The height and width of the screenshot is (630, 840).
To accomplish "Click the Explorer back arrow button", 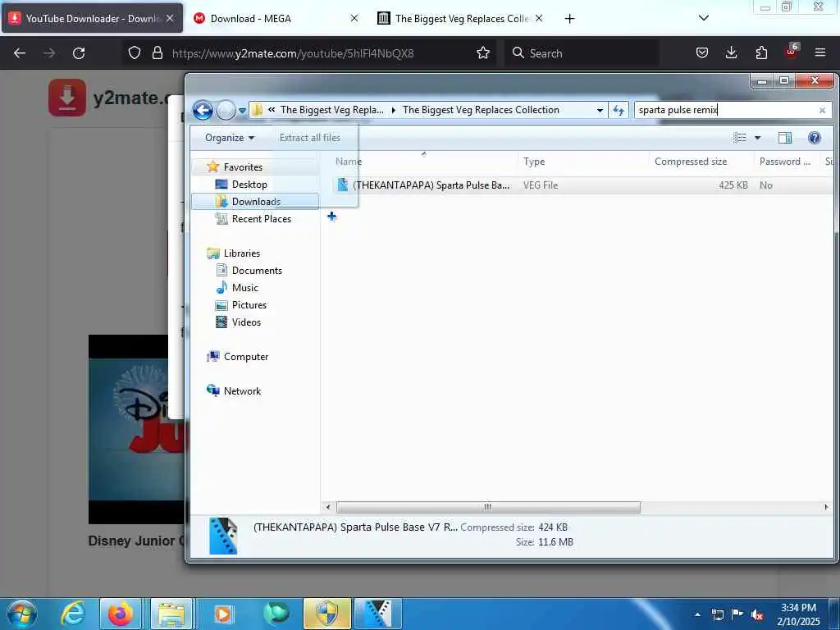I will click(x=203, y=111).
